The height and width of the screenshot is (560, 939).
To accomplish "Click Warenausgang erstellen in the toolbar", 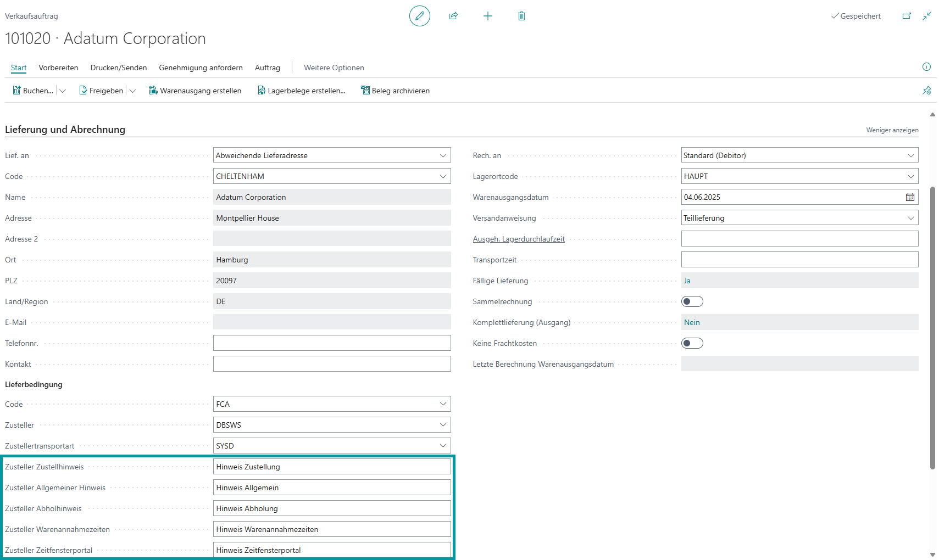I will click(x=195, y=91).
